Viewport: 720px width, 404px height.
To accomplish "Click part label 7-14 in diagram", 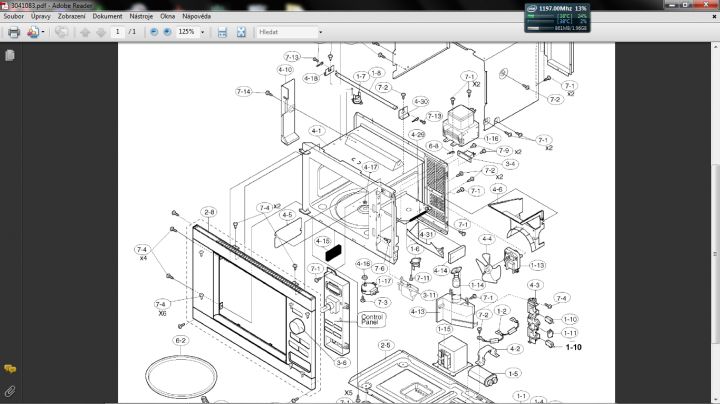I will 244,92.
